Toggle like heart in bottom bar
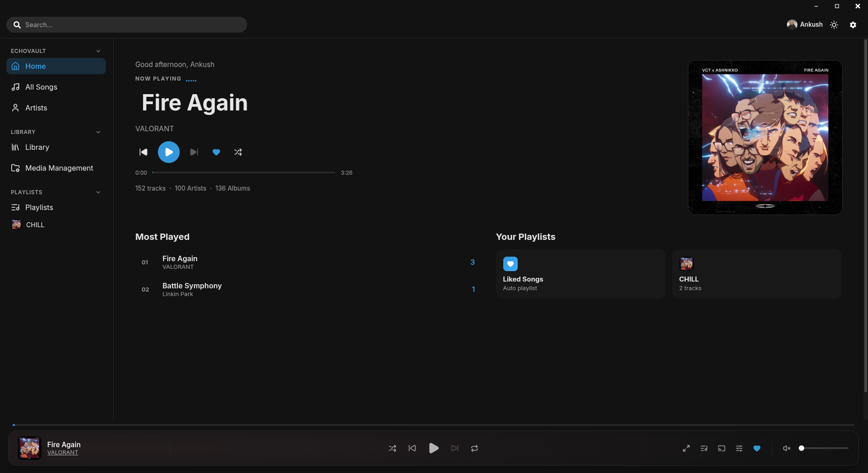The image size is (868, 473). click(757, 448)
